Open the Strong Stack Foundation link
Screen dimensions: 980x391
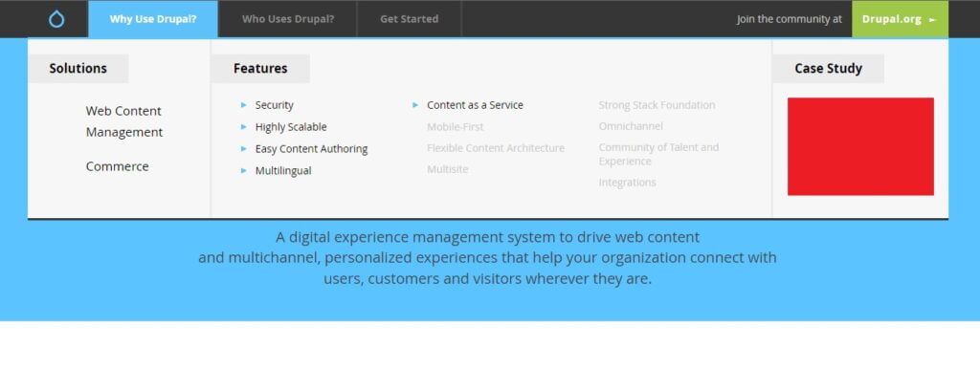[657, 105]
